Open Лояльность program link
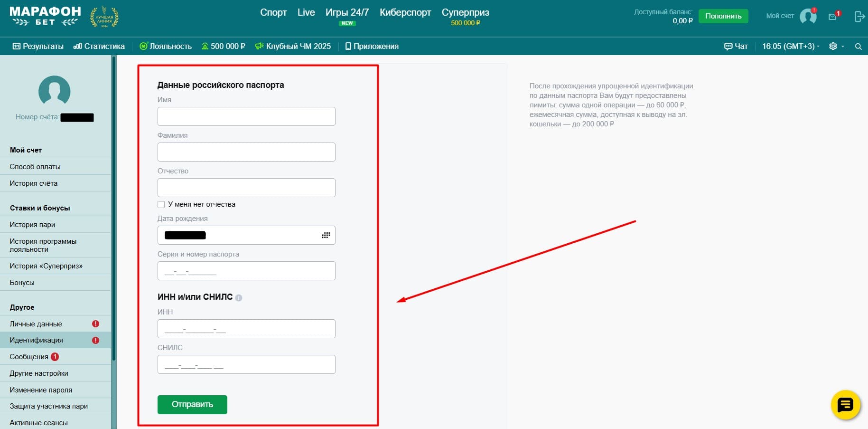The height and width of the screenshot is (429, 868). [166, 46]
